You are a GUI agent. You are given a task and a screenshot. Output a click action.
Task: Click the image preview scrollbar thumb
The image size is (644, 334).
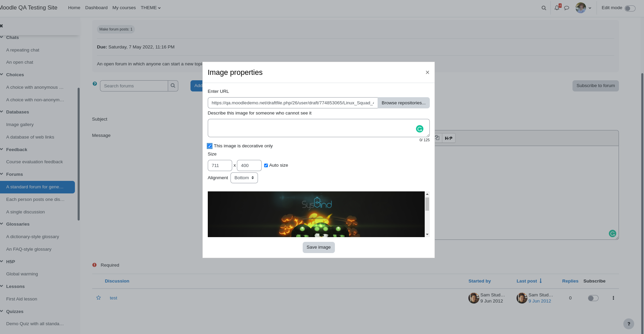427,204
